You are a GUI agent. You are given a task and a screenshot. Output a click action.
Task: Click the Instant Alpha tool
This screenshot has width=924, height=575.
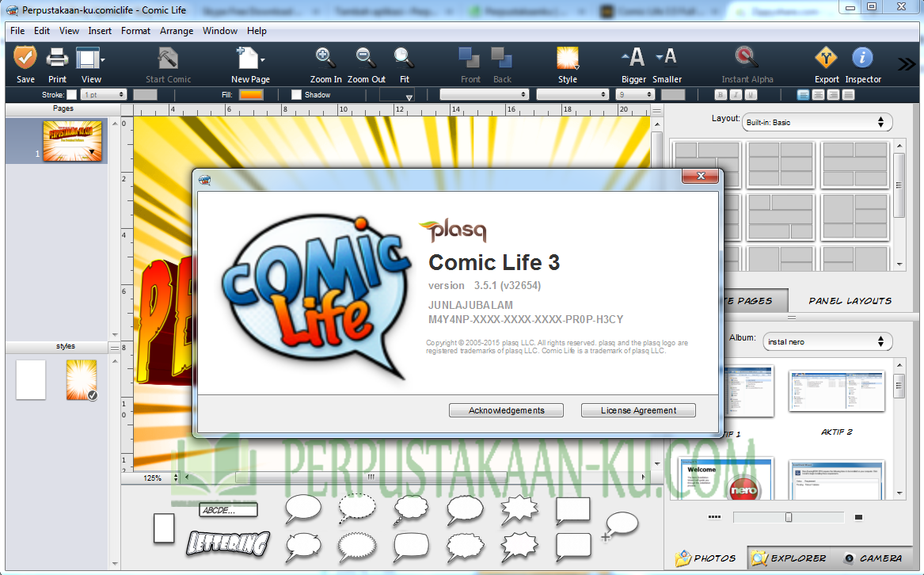click(747, 58)
